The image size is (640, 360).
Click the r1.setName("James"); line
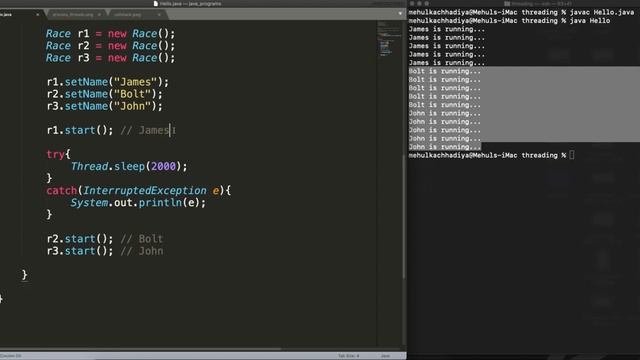coord(107,82)
